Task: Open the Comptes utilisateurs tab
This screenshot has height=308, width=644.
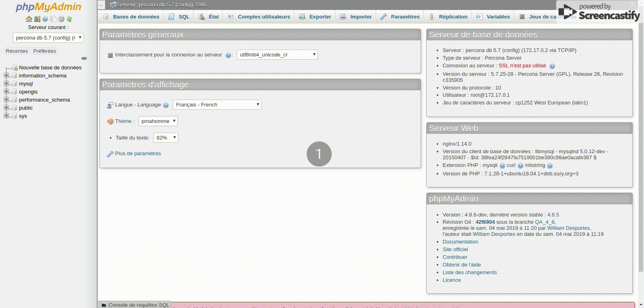Action: point(259,17)
